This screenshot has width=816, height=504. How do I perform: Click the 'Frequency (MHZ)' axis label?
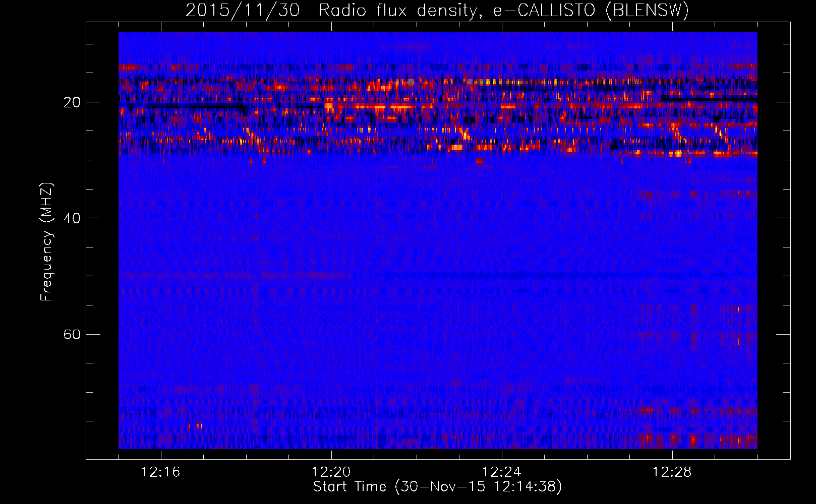46,241
